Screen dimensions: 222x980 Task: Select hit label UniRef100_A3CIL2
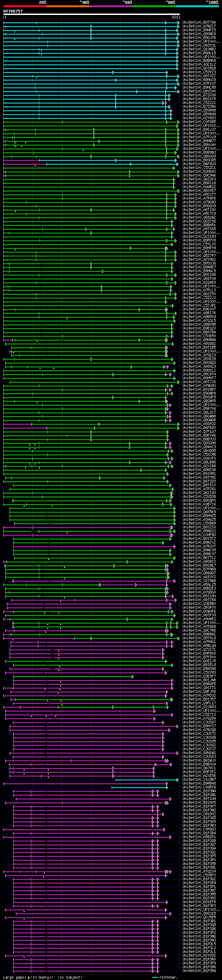(x=199, y=65)
